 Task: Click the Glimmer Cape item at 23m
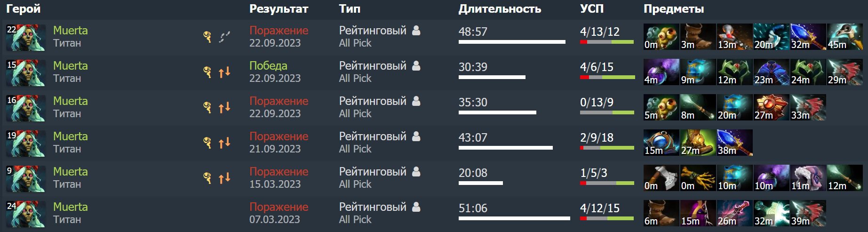click(x=771, y=72)
